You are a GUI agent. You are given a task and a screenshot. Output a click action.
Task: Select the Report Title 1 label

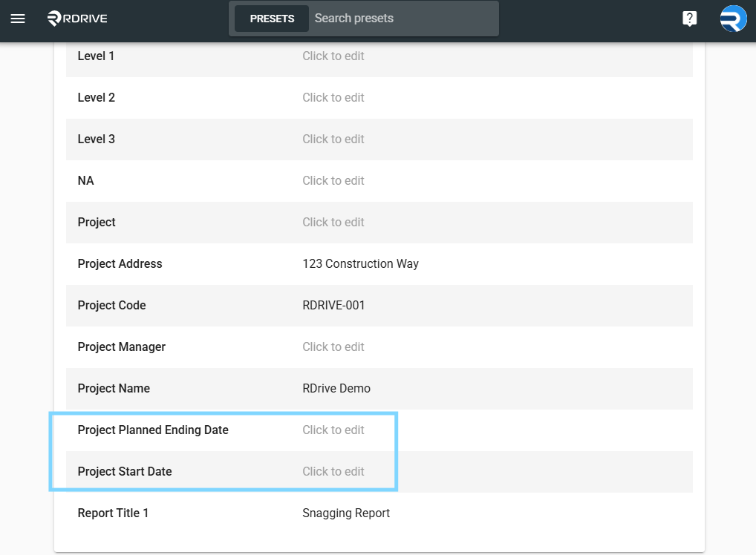(x=113, y=513)
